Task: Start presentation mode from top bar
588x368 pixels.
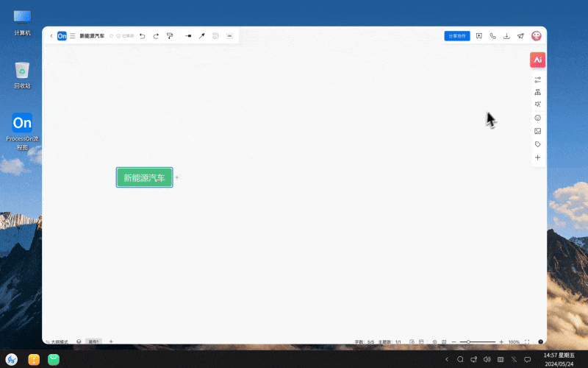Action: 478,35
